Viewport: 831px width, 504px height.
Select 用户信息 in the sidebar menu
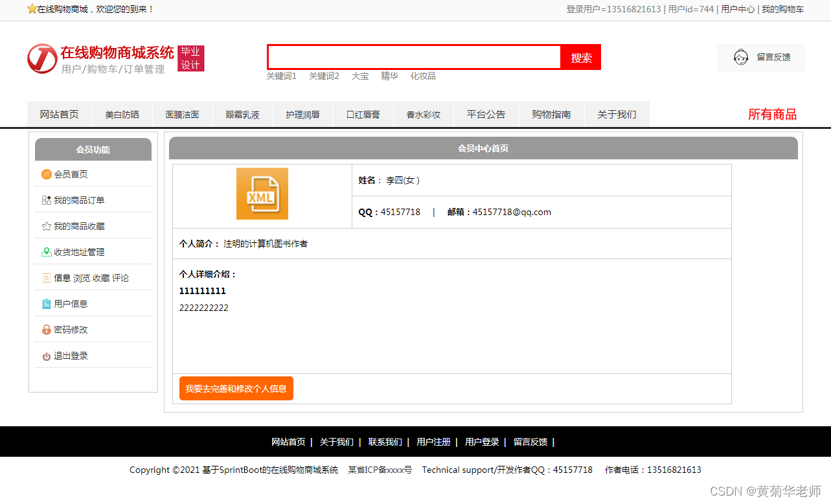71,304
